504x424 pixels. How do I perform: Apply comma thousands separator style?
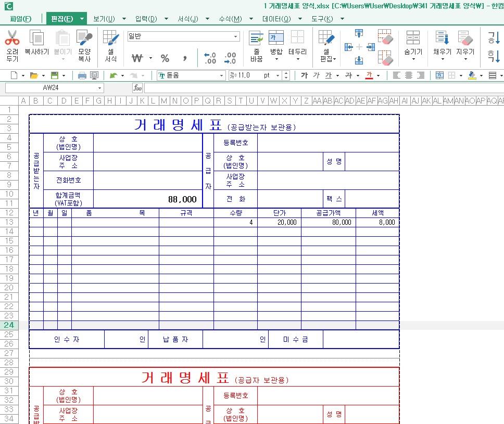point(185,58)
